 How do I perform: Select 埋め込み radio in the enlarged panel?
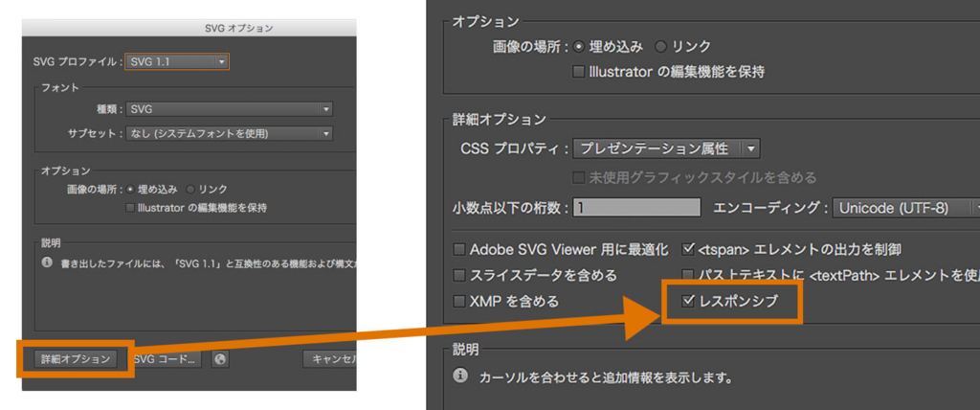[579, 46]
